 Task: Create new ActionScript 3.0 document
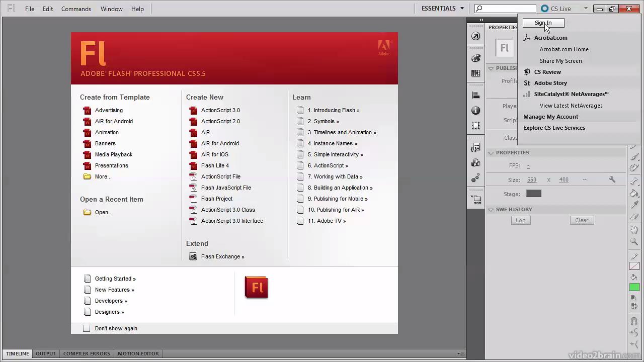tap(220, 110)
